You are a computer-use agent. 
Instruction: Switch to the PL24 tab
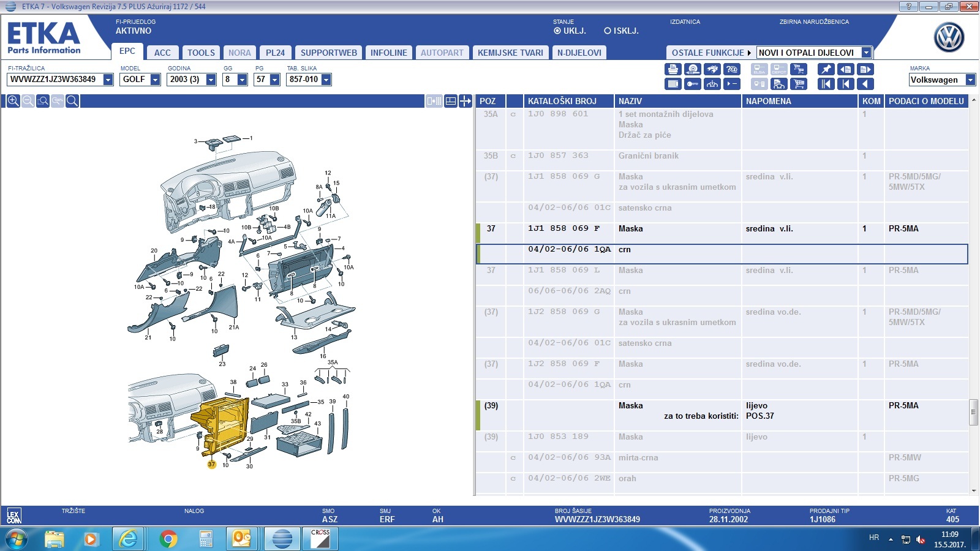[276, 53]
